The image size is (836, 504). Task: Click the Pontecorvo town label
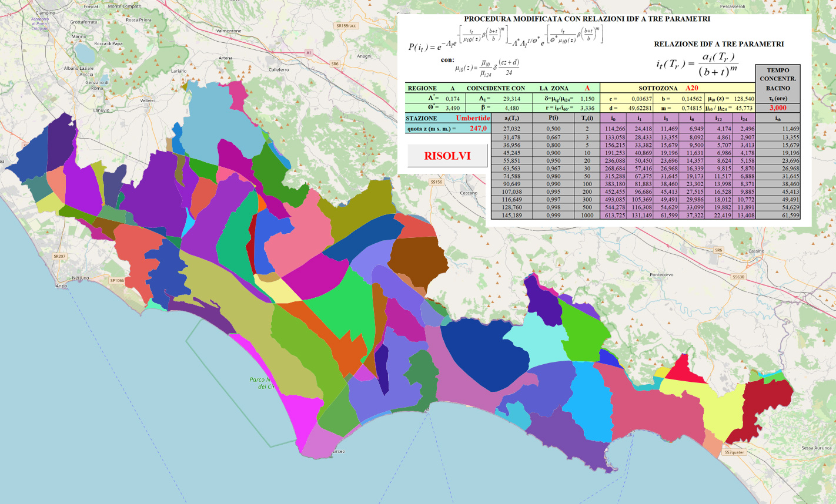[x=661, y=274]
